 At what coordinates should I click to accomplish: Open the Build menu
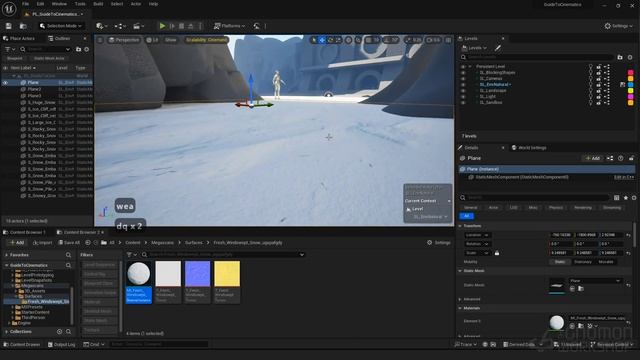pos(98,4)
